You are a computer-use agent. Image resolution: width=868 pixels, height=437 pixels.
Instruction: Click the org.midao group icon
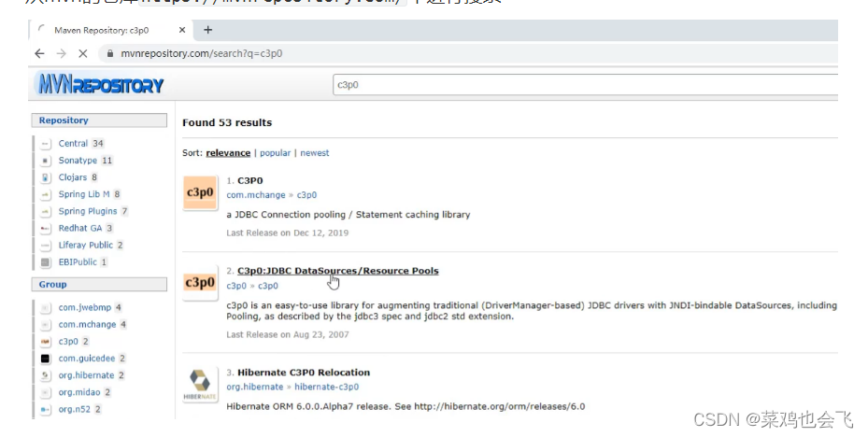46,393
